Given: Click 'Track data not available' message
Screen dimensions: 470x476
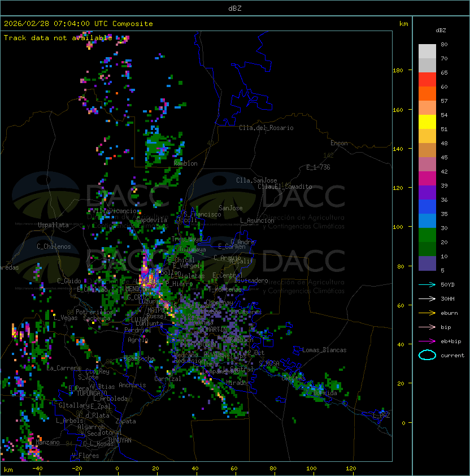Looking at the screenshot, I should point(58,38).
